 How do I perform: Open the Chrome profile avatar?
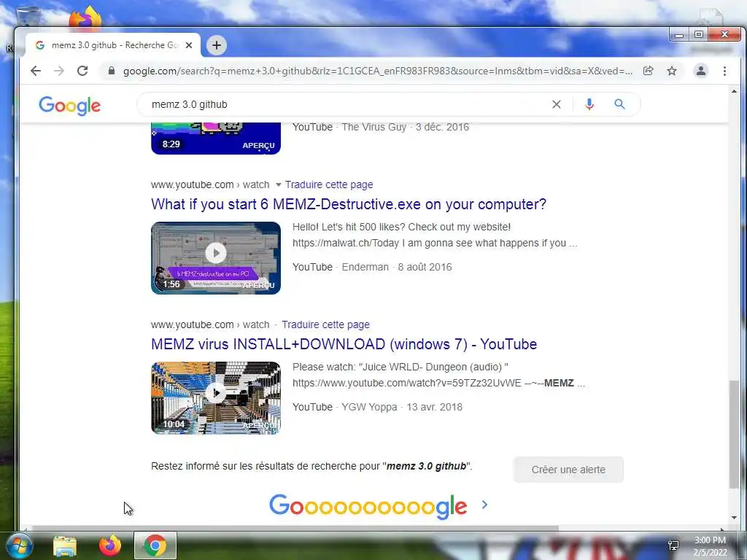click(701, 71)
